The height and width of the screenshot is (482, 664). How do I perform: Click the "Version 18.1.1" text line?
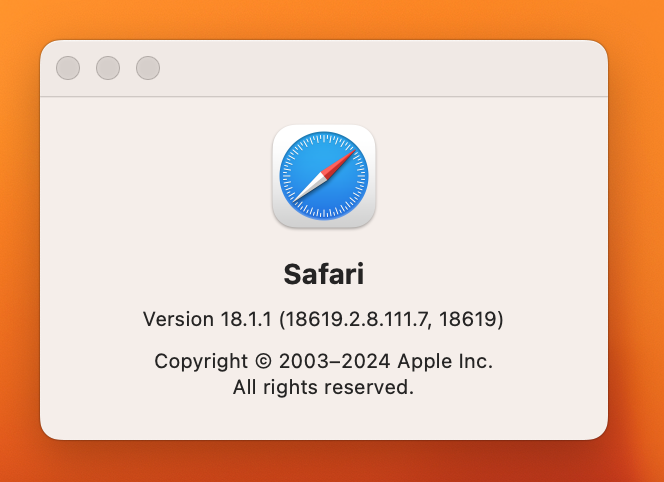tap(324, 319)
